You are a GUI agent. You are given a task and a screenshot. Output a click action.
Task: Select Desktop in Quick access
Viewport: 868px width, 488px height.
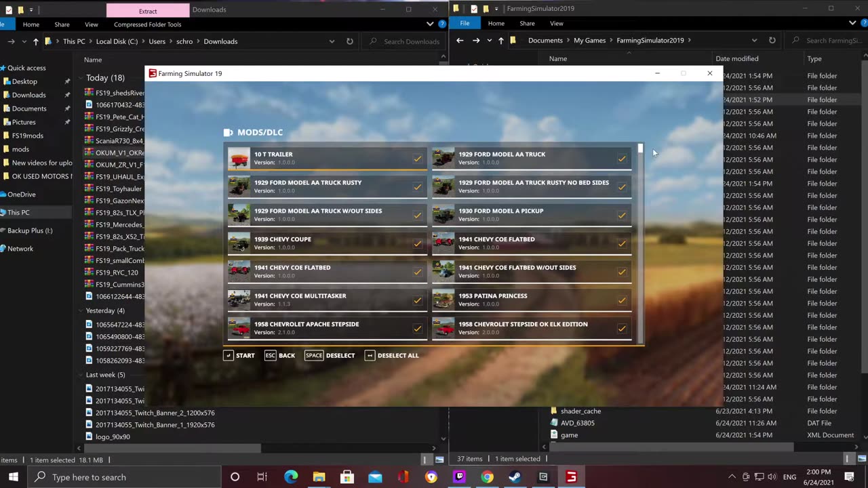[24, 81]
